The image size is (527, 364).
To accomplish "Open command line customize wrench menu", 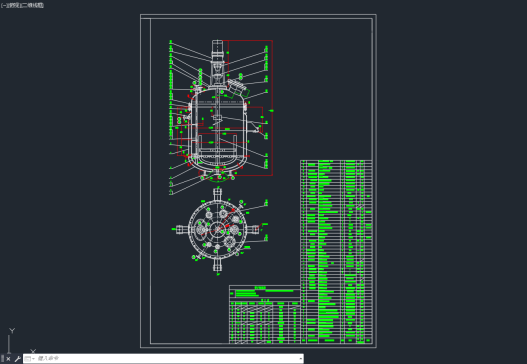I will pyautogui.click(x=18, y=359).
